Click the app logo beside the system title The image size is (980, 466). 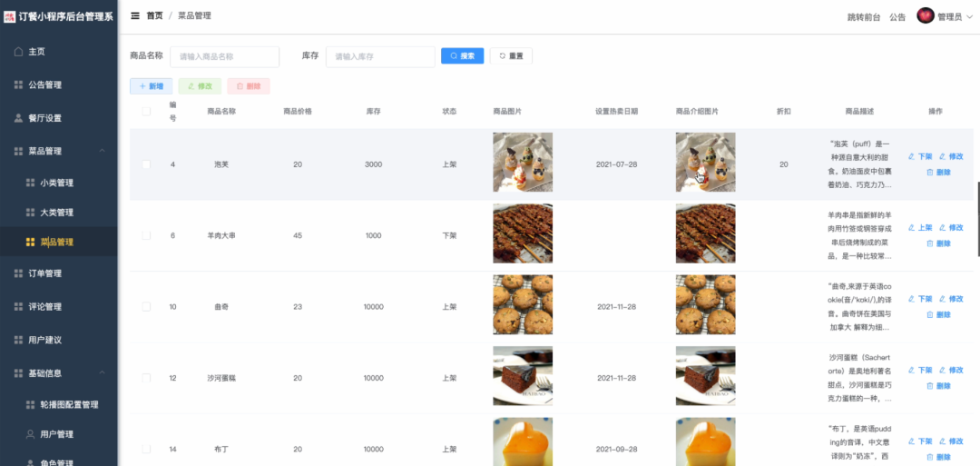pos(10,17)
